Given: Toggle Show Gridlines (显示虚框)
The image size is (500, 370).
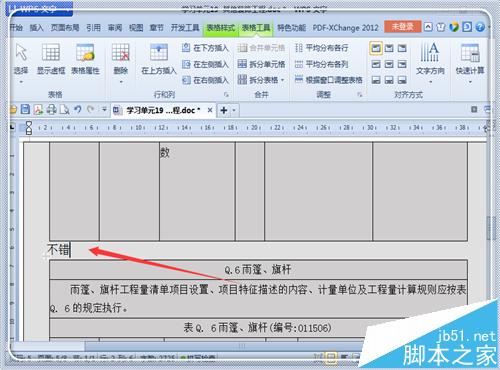Looking at the screenshot, I should (x=51, y=59).
